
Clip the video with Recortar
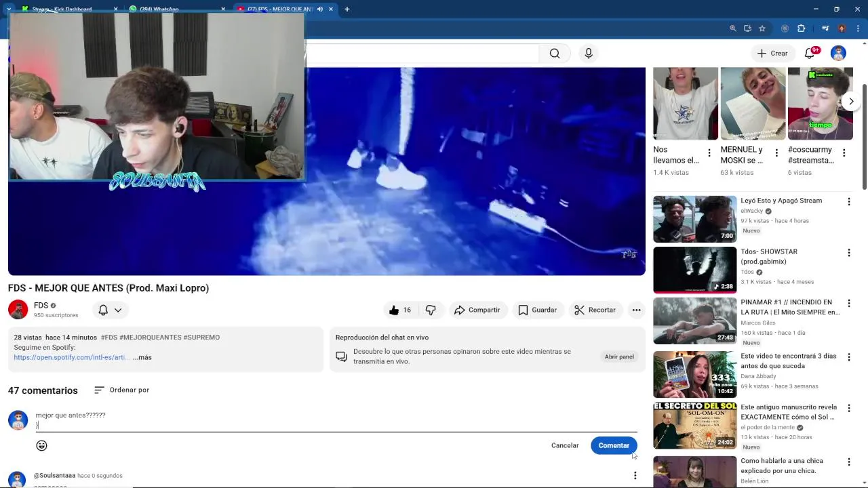[x=595, y=310]
